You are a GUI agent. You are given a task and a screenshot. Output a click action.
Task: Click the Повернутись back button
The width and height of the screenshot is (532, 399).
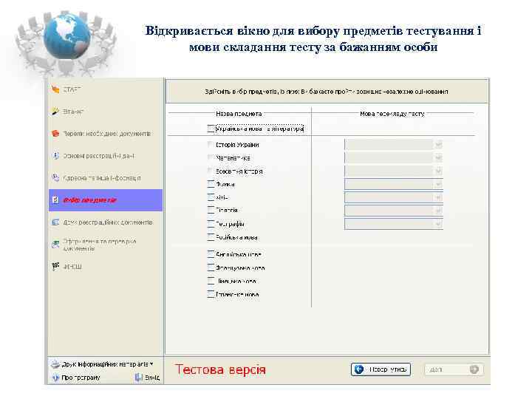click(x=381, y=369)
